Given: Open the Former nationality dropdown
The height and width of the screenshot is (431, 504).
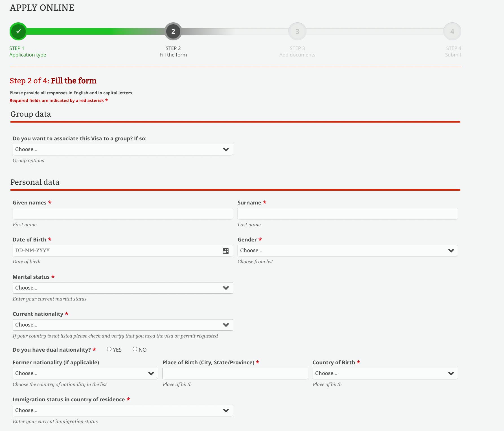Looking at the screenshot, I should point(85,373).
